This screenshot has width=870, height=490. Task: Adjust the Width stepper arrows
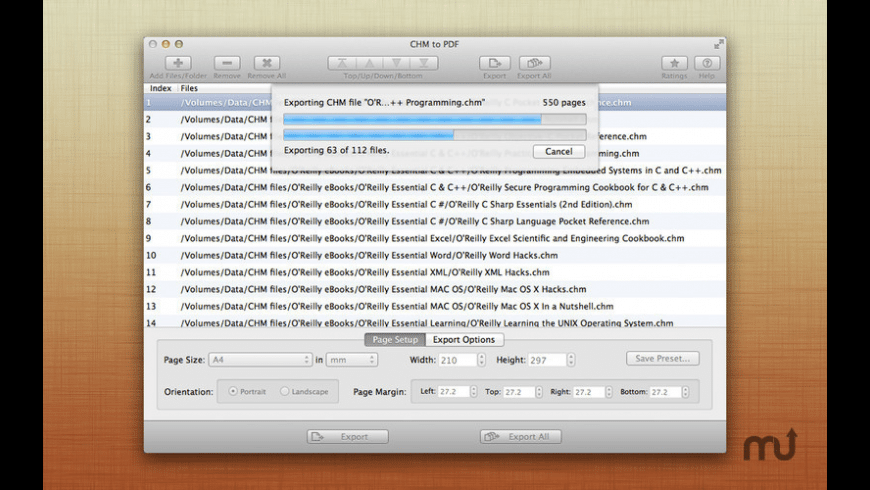[481, 360]
